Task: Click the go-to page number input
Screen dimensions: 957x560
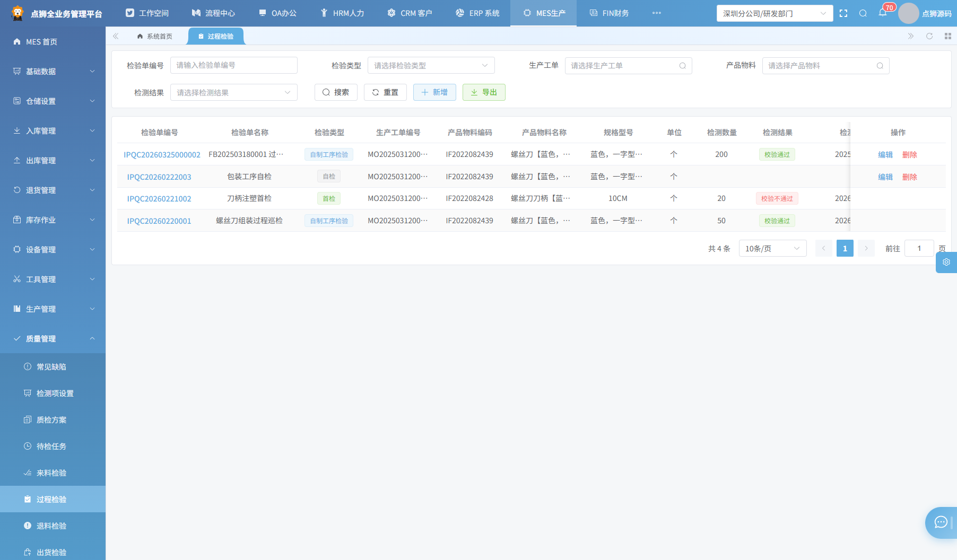Action: [x=919, y=248]
